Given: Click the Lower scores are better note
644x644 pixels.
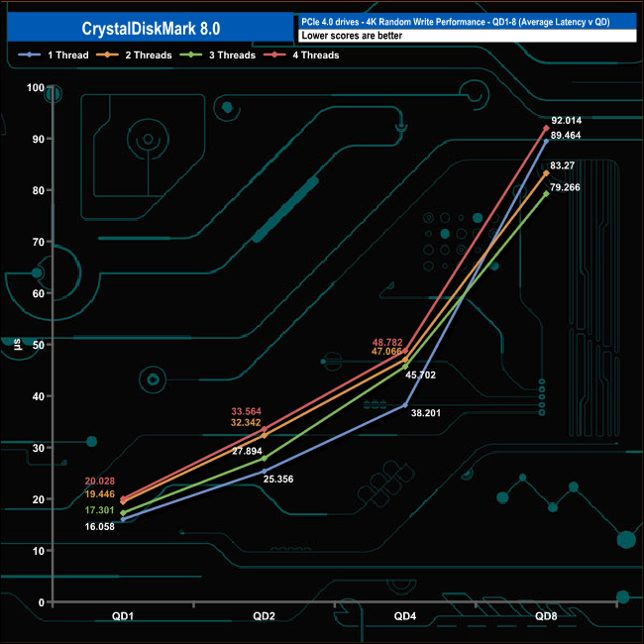Looking at the screenshot, I should [352, 36].
